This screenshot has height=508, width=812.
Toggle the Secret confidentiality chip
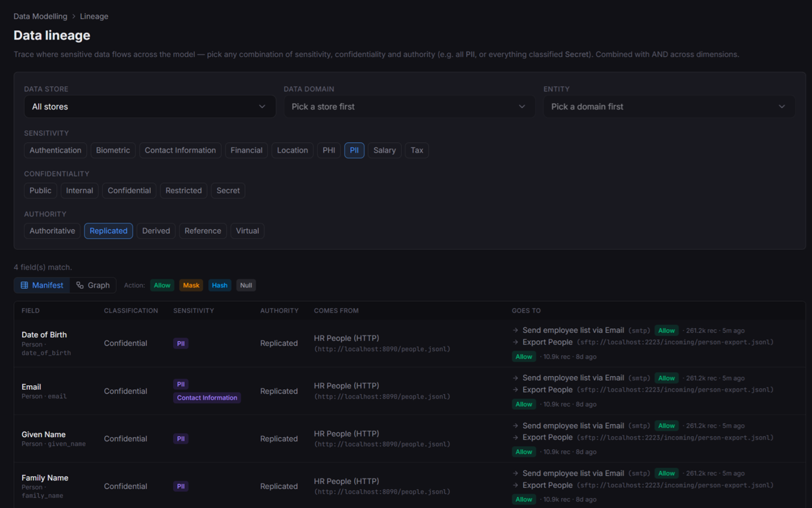(x=228, y=190)
